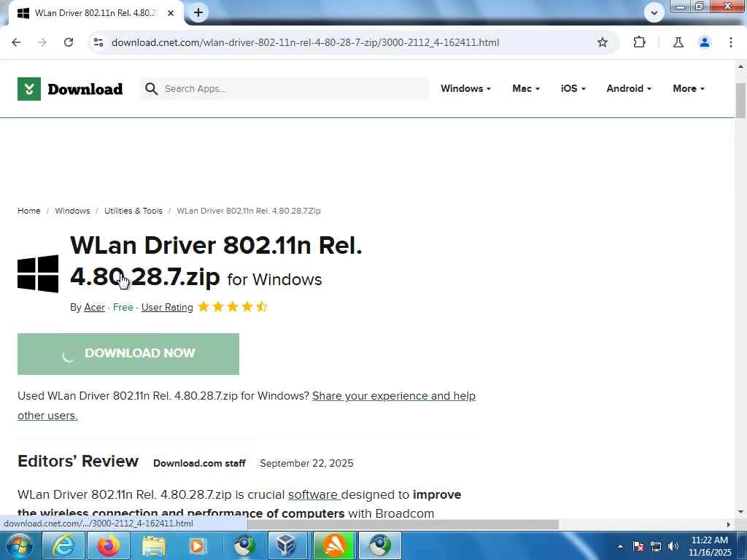The image size is (747, 560).
Task: Expand the Windows menu
Action: pyautogui.click(x=465, y=88)
